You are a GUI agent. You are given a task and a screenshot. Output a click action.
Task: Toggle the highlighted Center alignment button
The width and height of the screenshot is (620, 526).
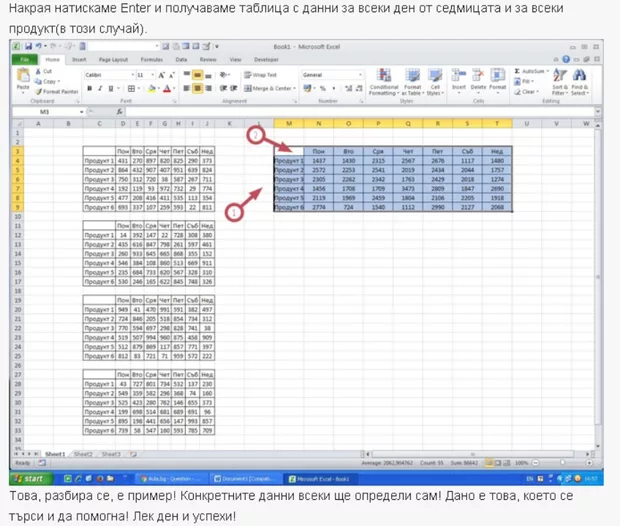pos(197,88)
